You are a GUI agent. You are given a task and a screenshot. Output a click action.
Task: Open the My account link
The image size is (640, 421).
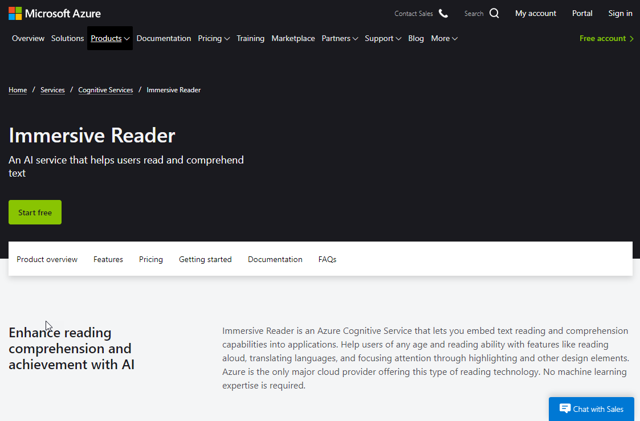pos(536,13)
